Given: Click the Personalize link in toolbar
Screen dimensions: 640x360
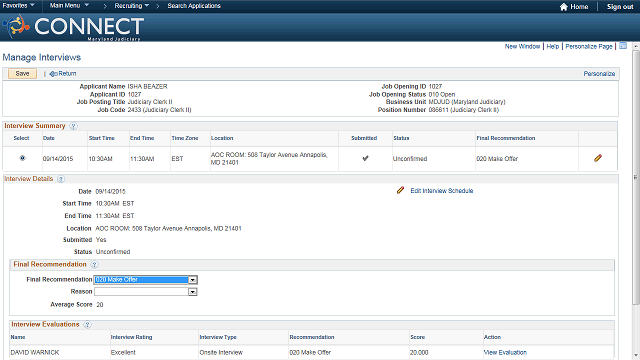Looking at the screenshot, I should pyautogui.click(x=599, y=73).
